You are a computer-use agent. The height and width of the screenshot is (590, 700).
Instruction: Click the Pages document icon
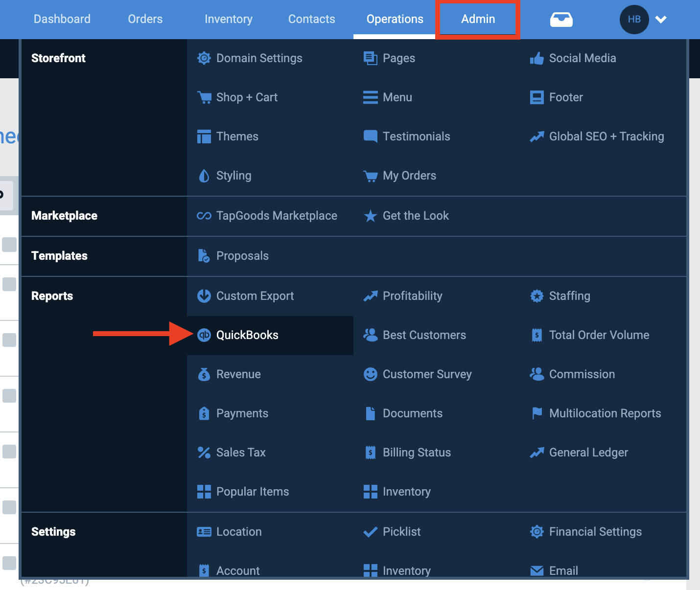pos(371,58)
